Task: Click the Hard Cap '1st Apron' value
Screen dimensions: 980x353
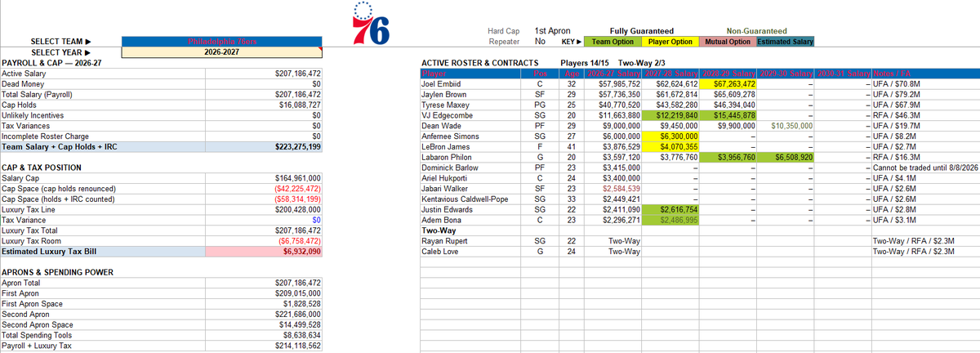Action: [553, 30]
